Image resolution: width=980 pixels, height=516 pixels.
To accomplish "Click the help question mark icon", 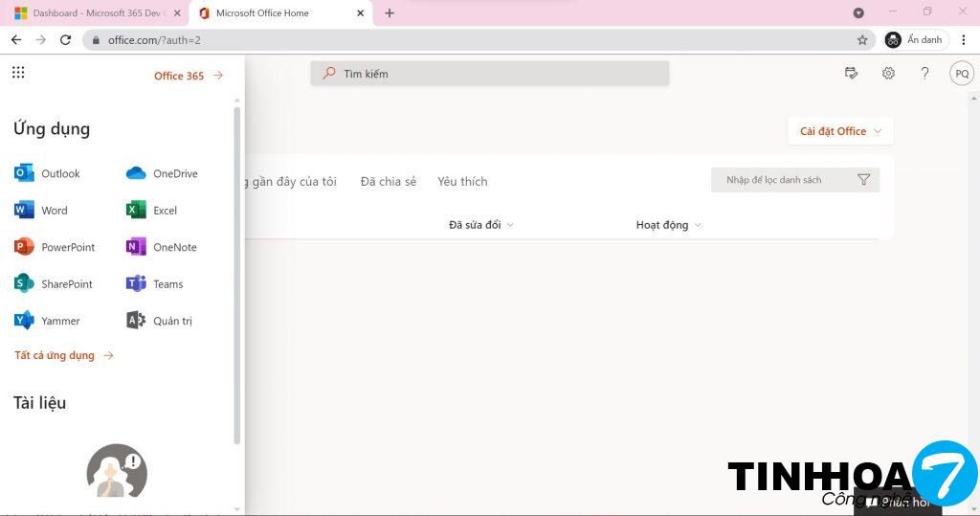I will coord(924,74).
